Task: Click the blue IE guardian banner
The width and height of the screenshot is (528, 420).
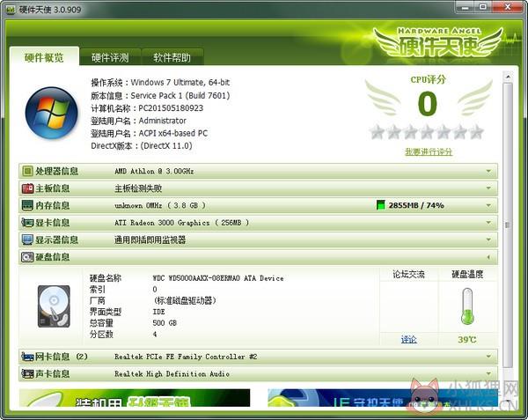Action: coord(383,398)
